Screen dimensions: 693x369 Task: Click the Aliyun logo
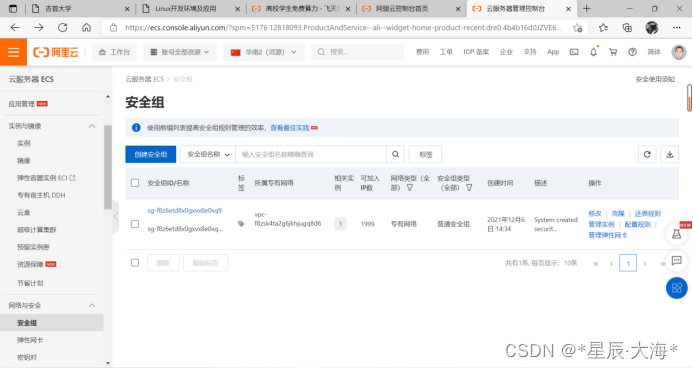coord(56,52)
